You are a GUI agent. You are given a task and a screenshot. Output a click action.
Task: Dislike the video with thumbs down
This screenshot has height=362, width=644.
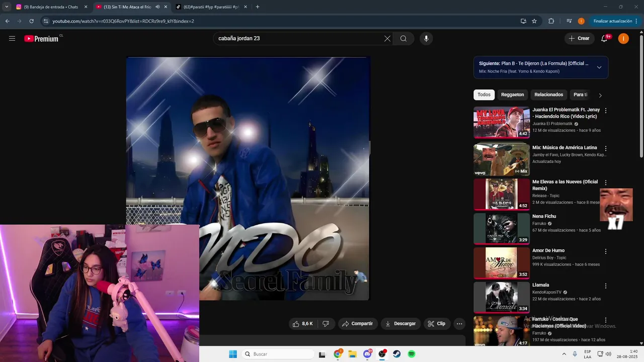(326, 324)
